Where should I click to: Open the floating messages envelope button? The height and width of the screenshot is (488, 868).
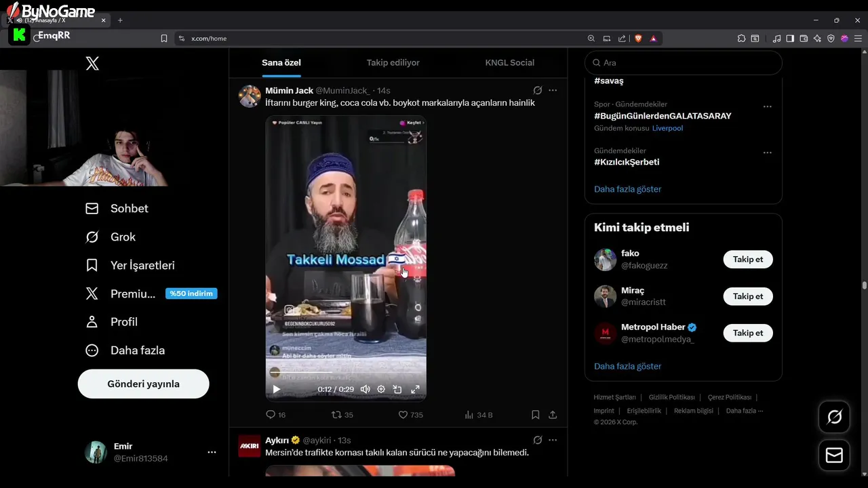834,455
